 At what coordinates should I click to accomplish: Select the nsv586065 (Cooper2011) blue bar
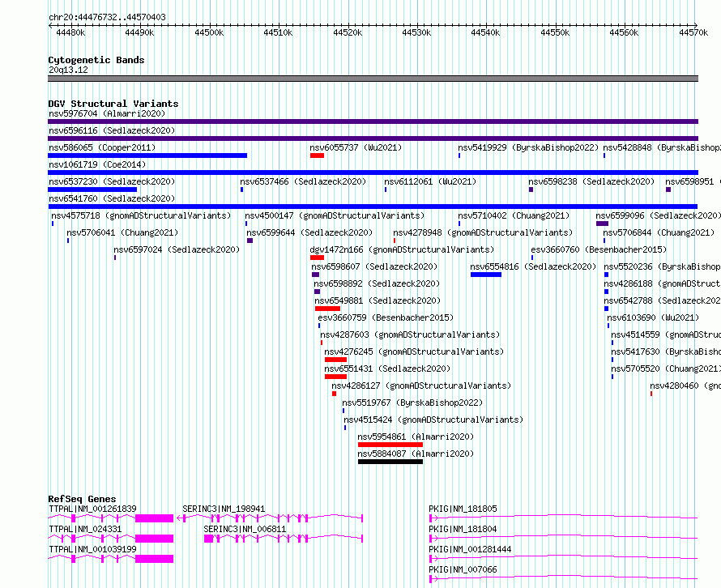[x=147, y=156]
